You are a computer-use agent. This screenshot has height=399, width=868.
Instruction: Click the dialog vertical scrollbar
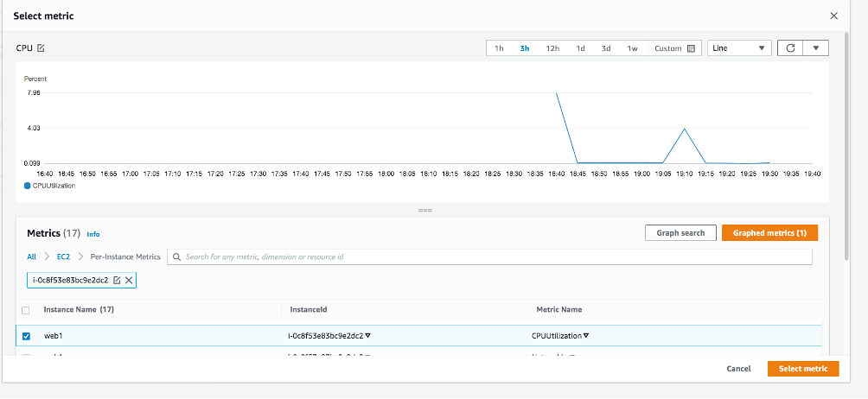point(846,146)
